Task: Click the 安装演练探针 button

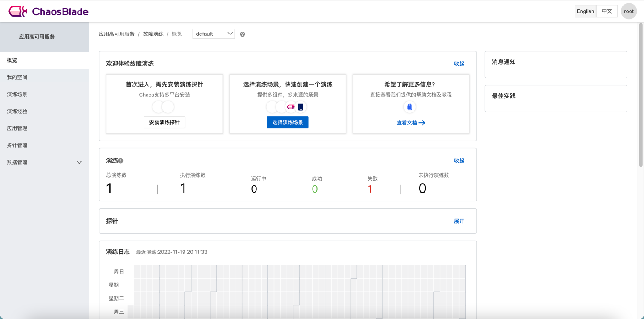Action: [164, 123]
